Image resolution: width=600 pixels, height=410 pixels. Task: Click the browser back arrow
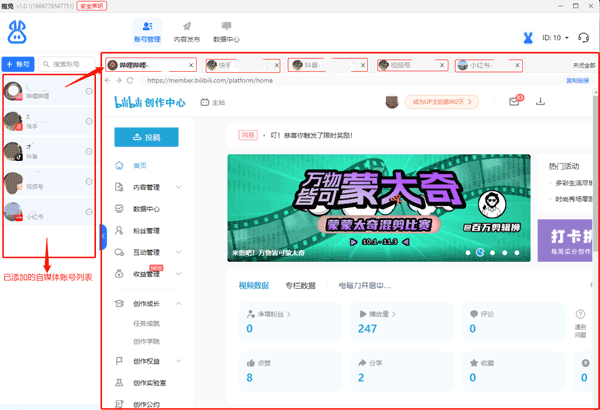[108, 80]
